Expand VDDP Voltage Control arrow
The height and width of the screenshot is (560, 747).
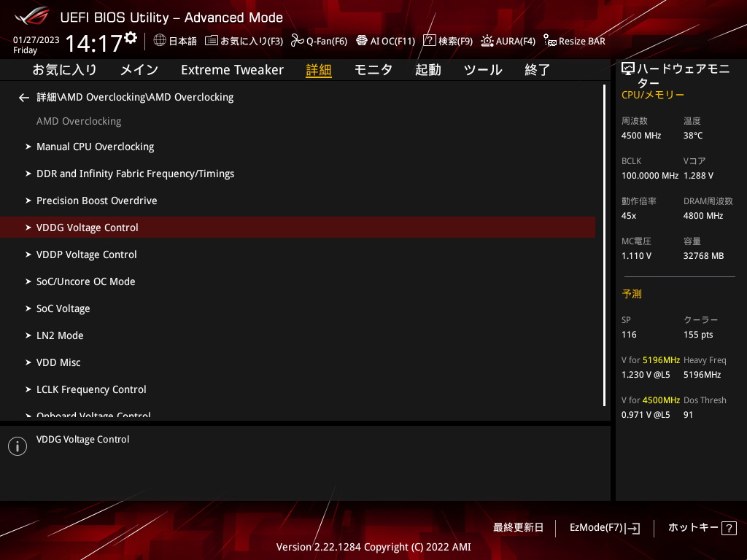[28, 254]
